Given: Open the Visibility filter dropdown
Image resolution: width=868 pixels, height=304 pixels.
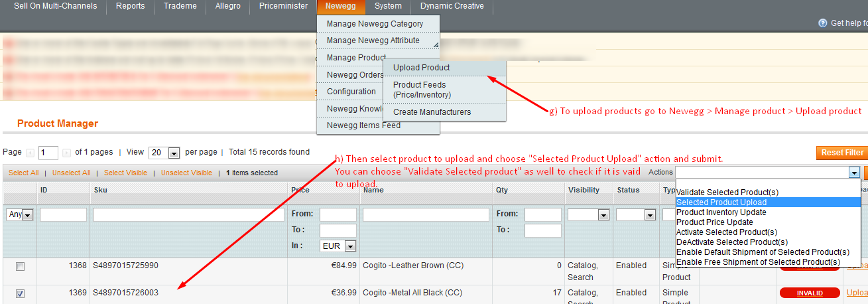Looking at the screenshot, I should pos(589,214).
